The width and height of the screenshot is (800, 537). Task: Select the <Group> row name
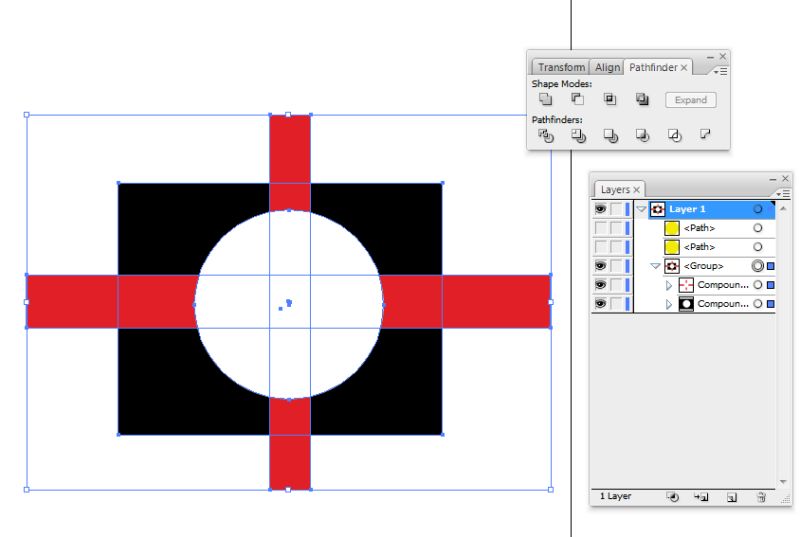coord(703,266)
